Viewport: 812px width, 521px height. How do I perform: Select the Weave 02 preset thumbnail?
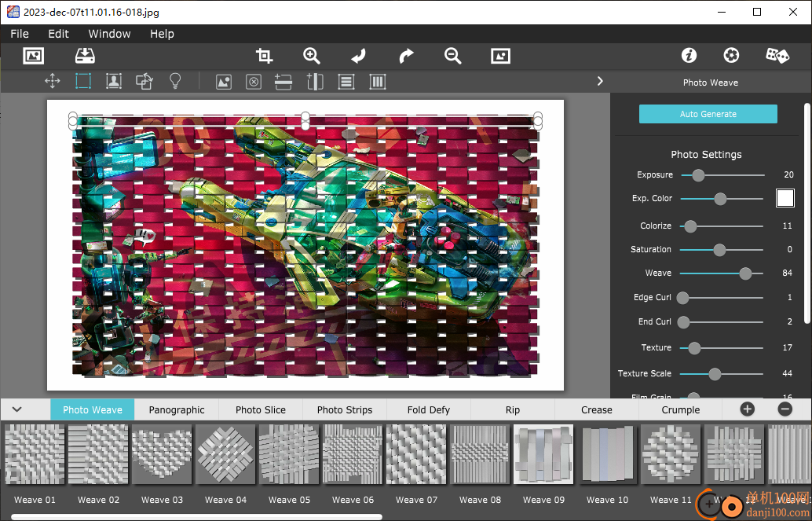[x=98, y=455]
